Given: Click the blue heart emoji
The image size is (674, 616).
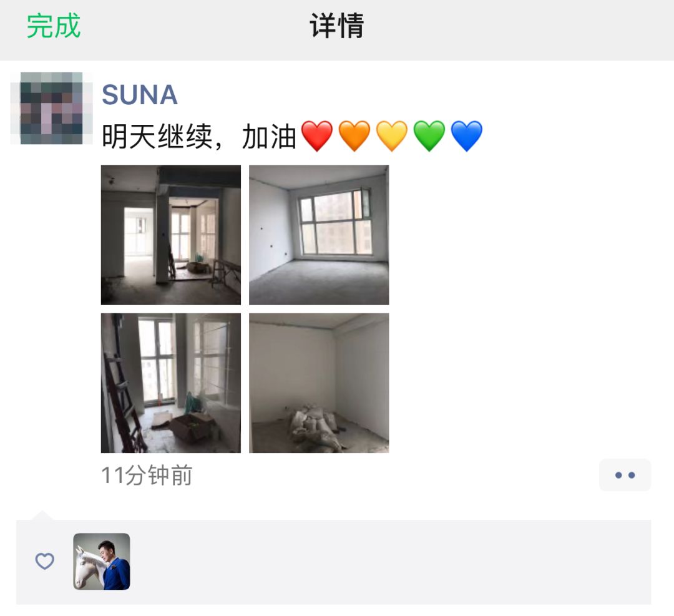Looking at the screenshot, I should (x=467, y=136).
